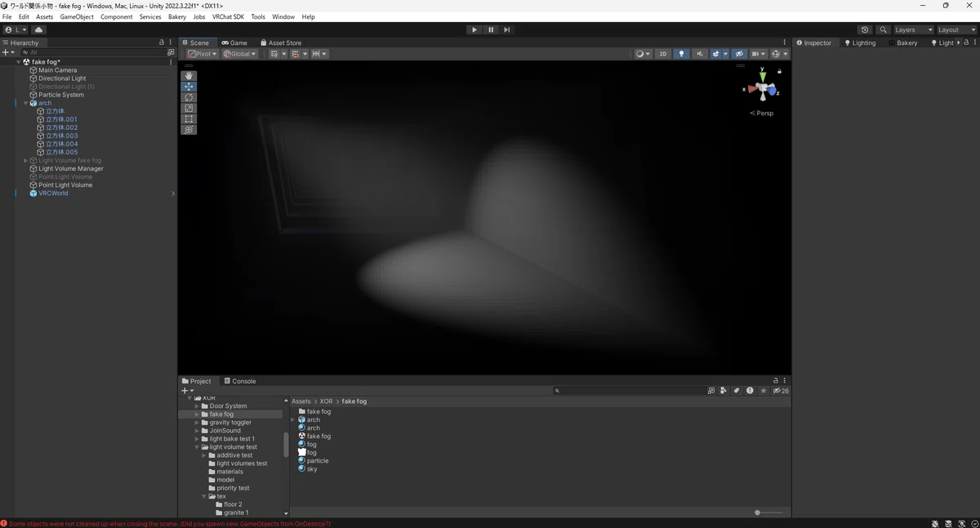
Task: Open Scene view three-dot options menu
Action: pyautogui.click(x=785, y=43)
